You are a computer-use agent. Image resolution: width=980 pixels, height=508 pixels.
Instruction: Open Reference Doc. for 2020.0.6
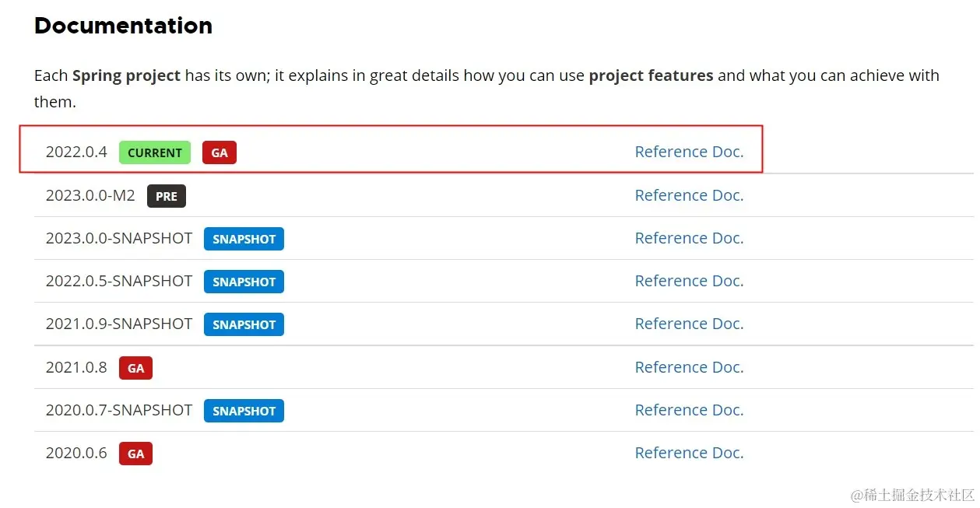[x=689, y=453]
